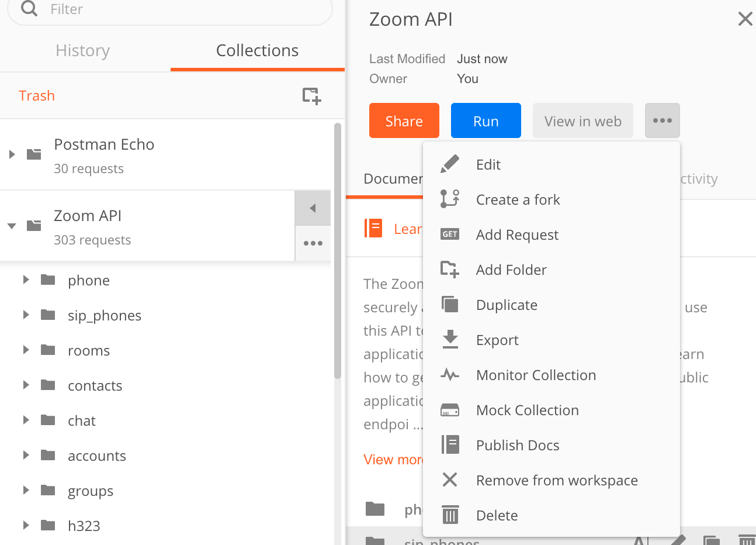Choose Add Request from the menu
This screenshot has height=545, width=756.
[552, 234]
